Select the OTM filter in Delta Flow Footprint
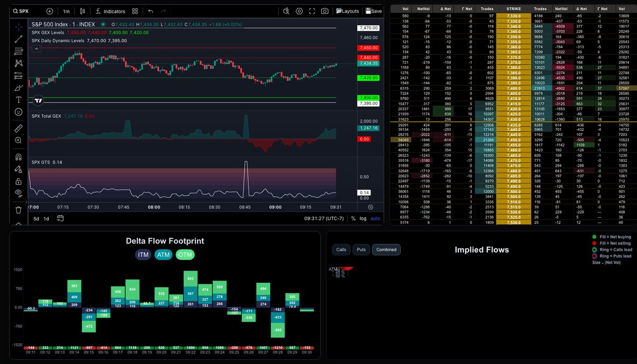Viewport: 637px width, 364px height. point(185,255)
